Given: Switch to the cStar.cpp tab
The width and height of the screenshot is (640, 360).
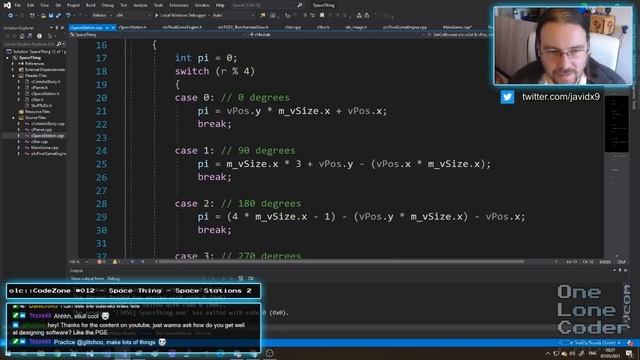Looking at the screenshot, I should (x=292, y=27).
